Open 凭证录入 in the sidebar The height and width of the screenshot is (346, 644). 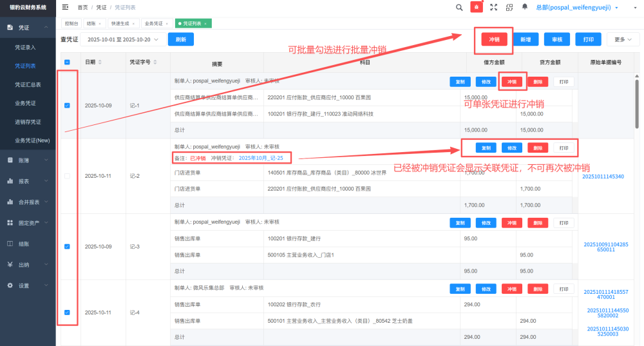tap(26, 47)
